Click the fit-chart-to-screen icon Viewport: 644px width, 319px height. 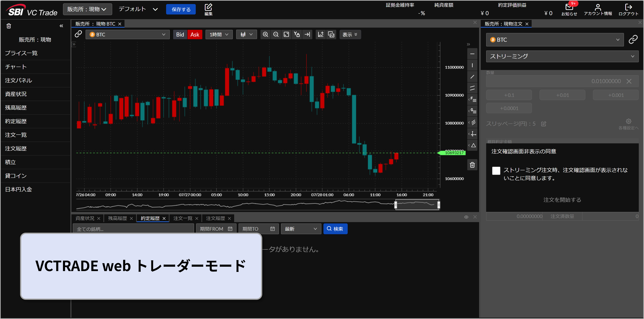pyautogui.click(x=286, y=35)
